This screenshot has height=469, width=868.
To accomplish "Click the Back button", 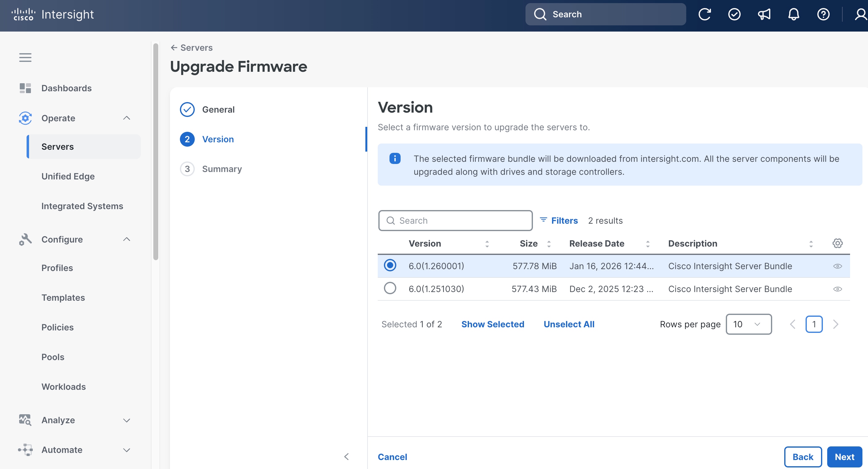I will click(803, 457).
